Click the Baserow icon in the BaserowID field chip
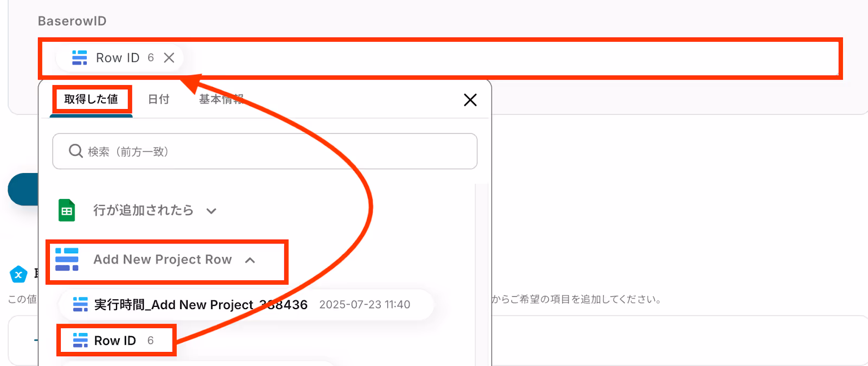 [80, 57]
